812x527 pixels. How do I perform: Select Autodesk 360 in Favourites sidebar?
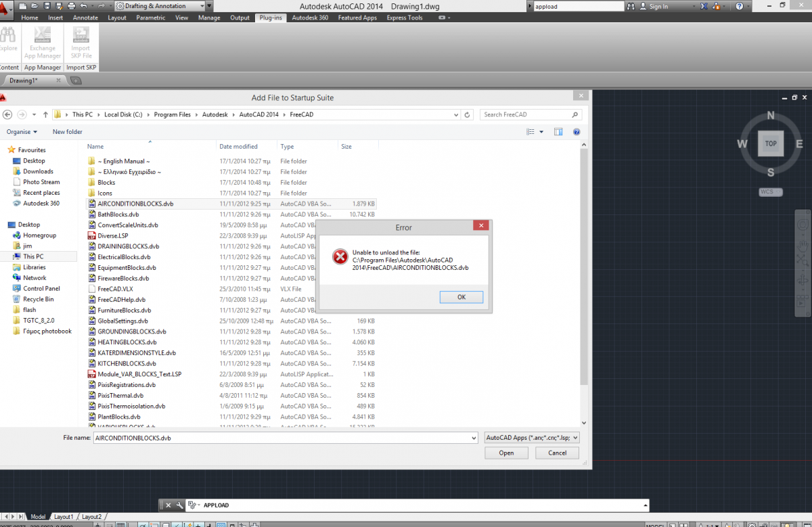[41, 203]
